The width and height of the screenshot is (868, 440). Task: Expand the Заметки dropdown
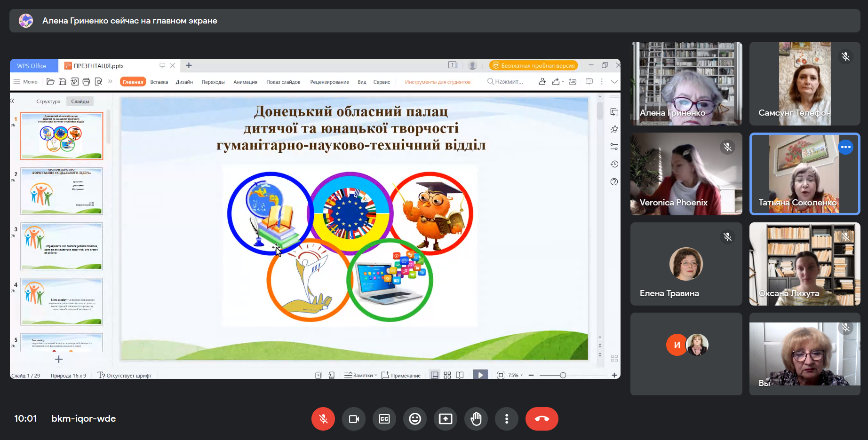pyautogui.click(x=361, y=375)
